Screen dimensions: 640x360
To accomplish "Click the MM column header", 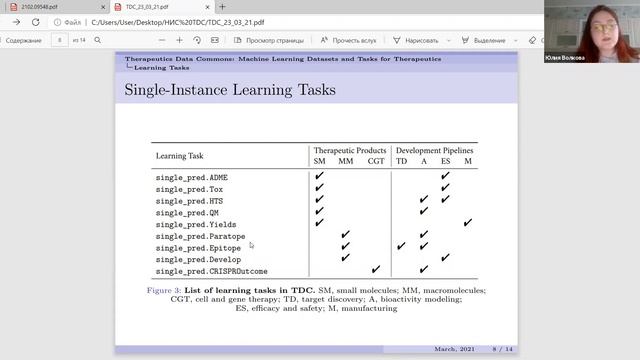I will point(346,161).
